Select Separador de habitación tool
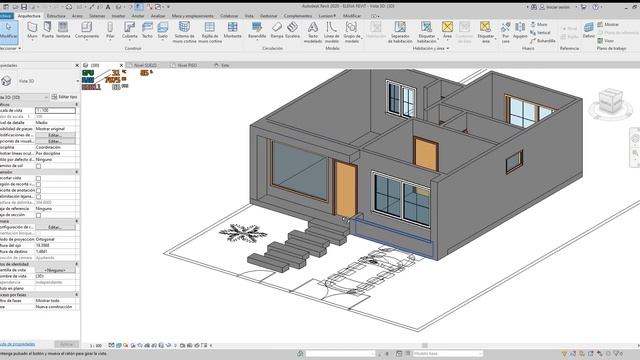 [400, 32]
